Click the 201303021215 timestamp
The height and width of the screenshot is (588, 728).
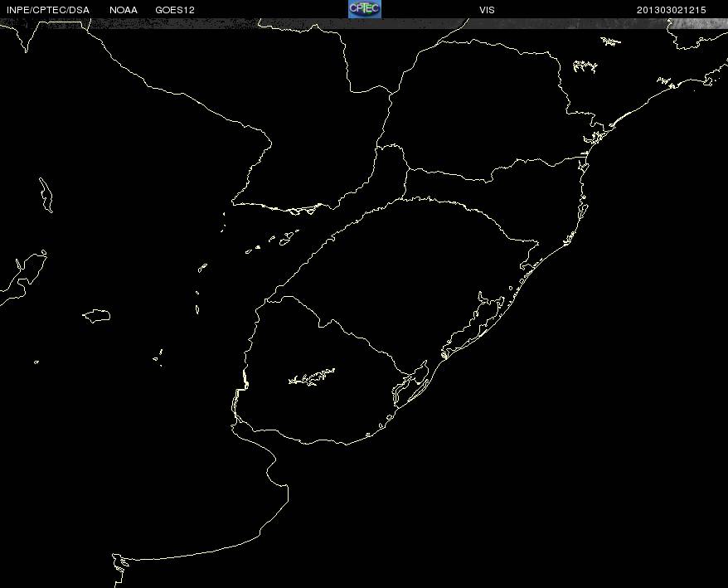point(672,10)
